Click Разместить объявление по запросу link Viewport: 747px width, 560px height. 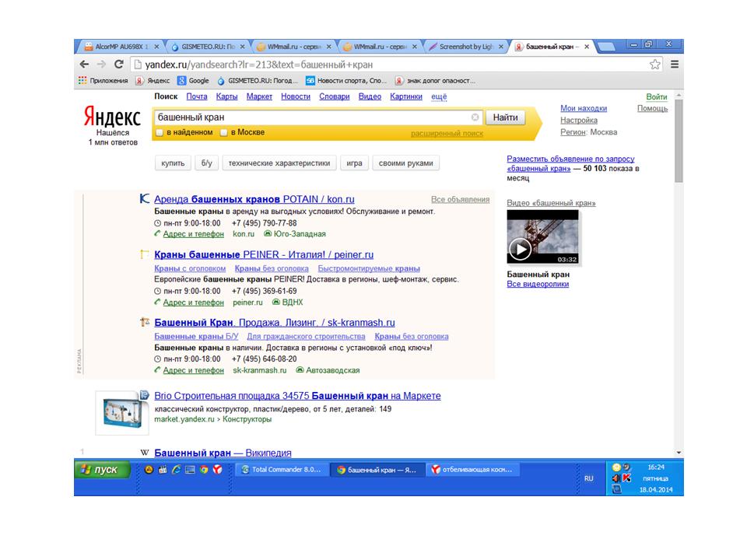click(x=570, y=163)
